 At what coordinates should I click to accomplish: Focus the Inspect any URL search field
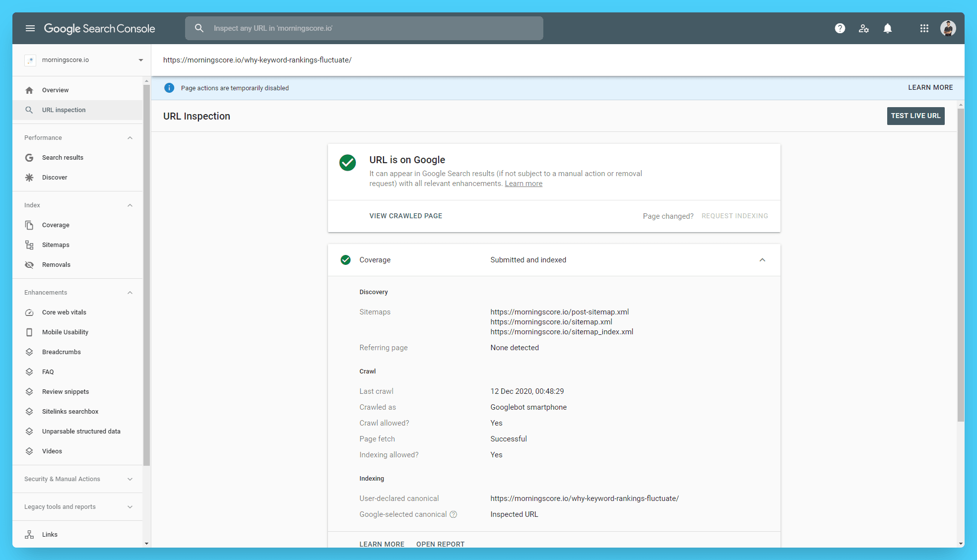(x=364, y=28)
